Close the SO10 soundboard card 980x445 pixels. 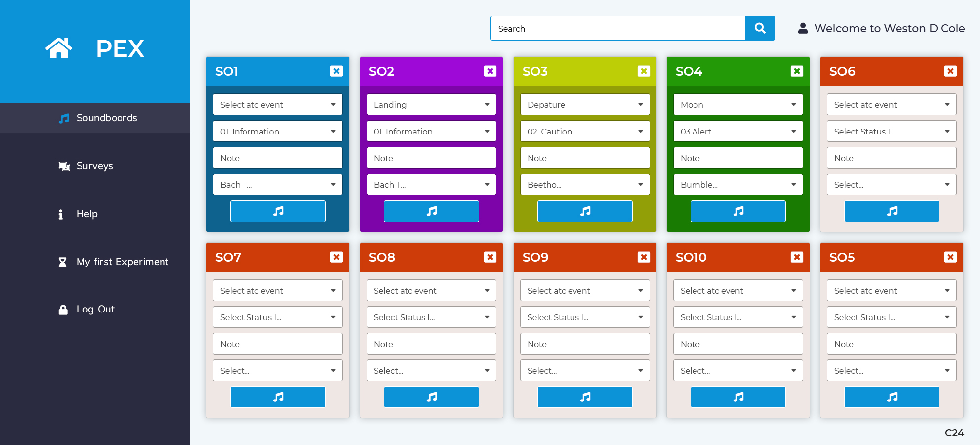(797, 257)
